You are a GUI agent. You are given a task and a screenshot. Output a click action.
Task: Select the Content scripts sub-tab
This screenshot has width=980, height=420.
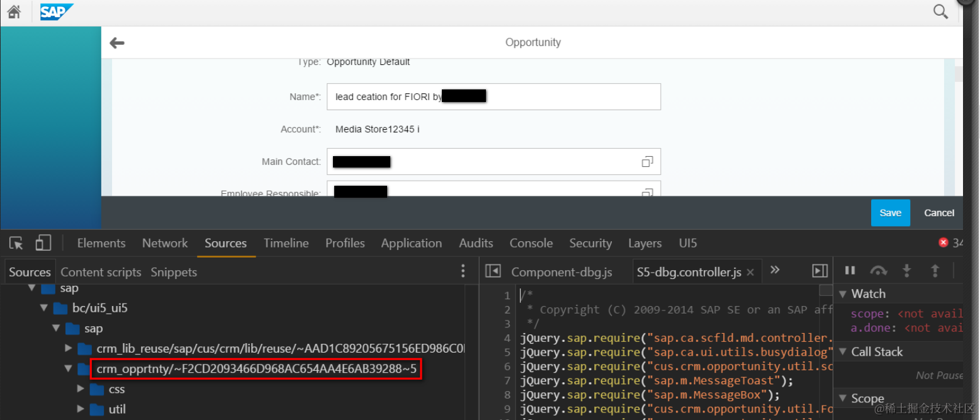(101, 272)
